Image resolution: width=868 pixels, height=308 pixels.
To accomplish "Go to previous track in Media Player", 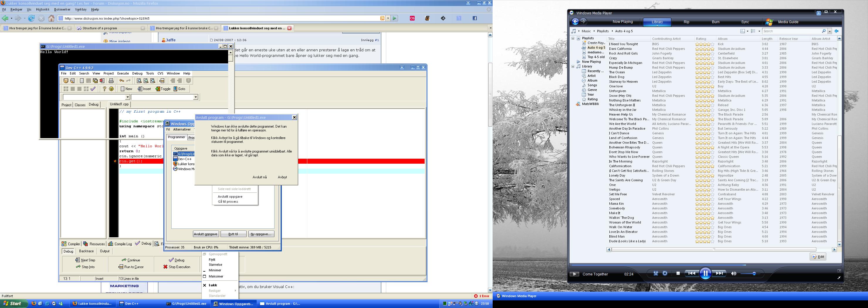I will click(692, 273).
